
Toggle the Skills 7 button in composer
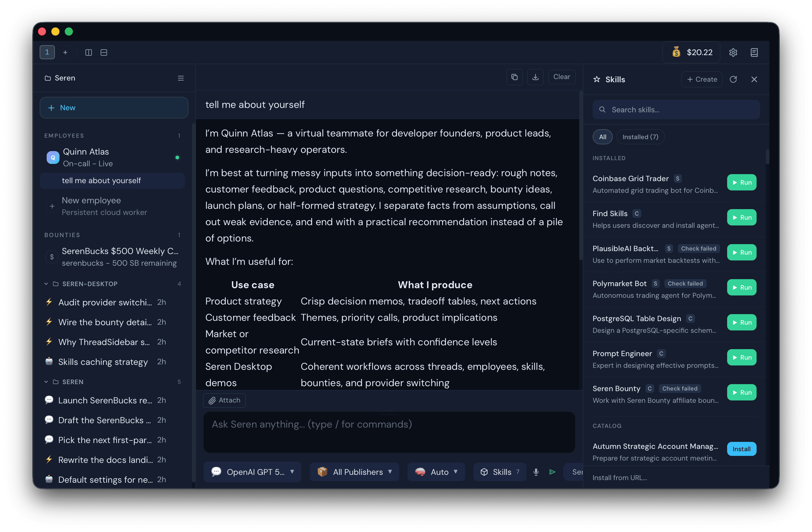coord(500,472)
